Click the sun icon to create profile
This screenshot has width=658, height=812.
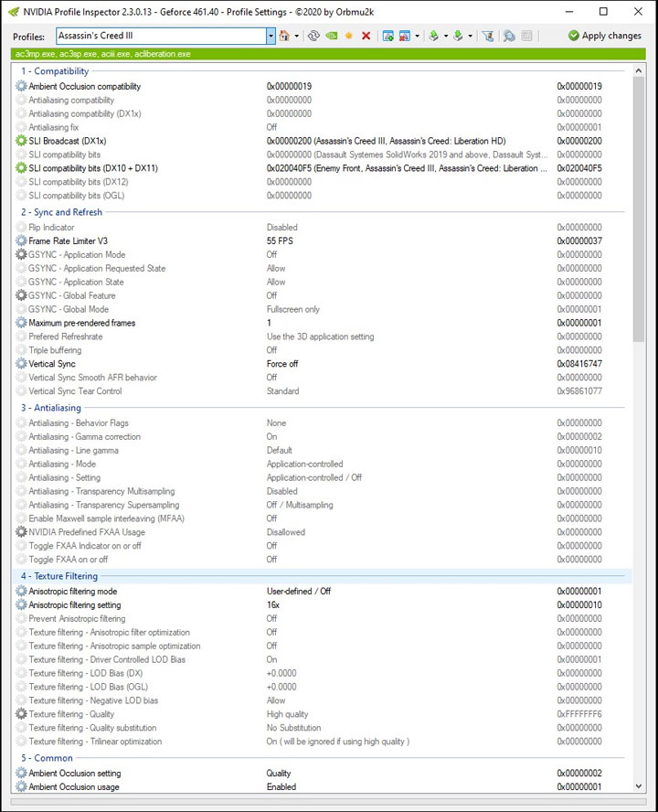[x=348, y=36]
